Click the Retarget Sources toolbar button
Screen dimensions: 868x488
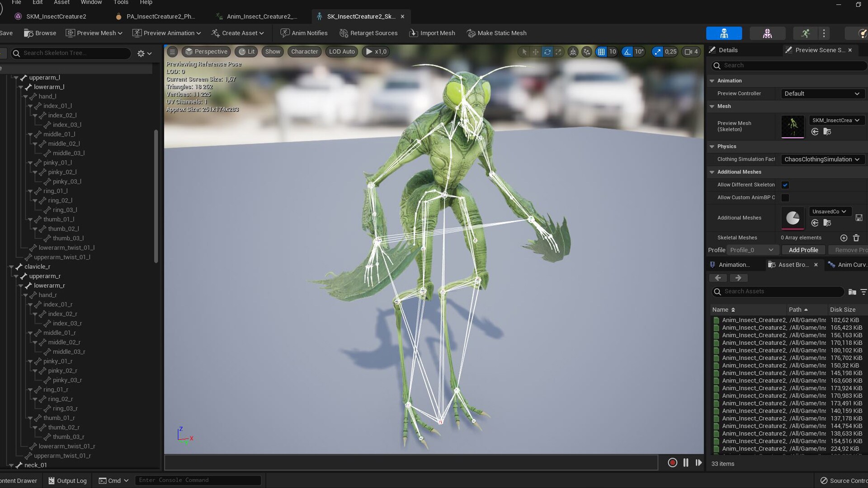point(368,33)
